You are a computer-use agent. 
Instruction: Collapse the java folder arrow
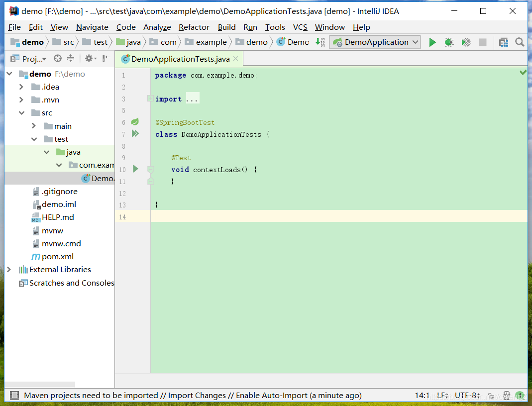(x=46, y=152)
